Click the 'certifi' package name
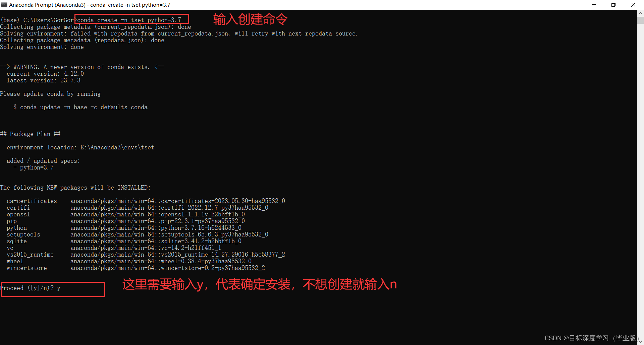 pos(18,208)
